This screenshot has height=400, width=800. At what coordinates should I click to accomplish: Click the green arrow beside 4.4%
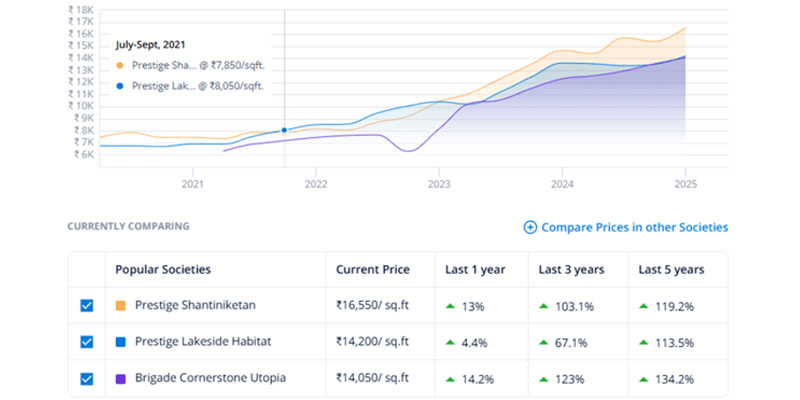450,342
